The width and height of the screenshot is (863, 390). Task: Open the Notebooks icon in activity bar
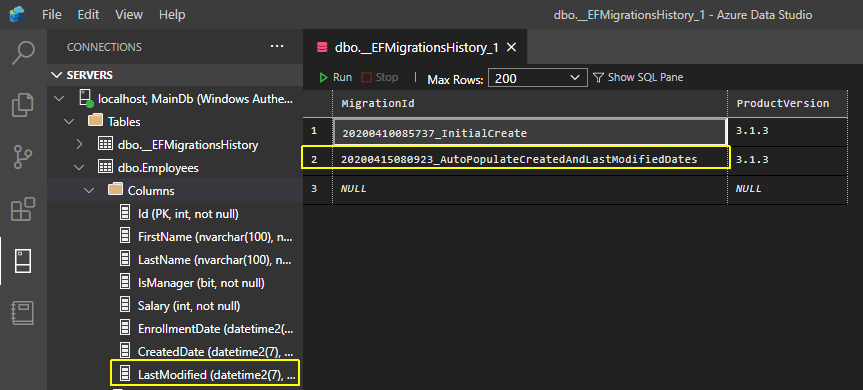[x=23, y=313]
